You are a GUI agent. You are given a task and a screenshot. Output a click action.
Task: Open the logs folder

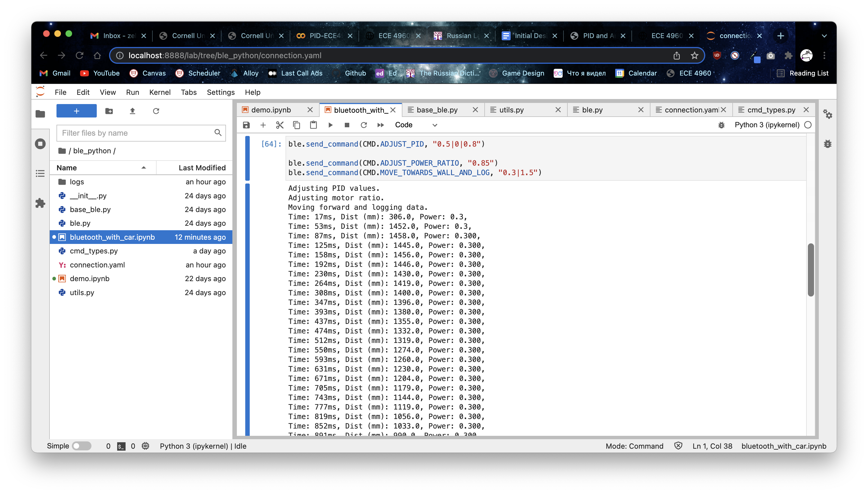[141, 182]
